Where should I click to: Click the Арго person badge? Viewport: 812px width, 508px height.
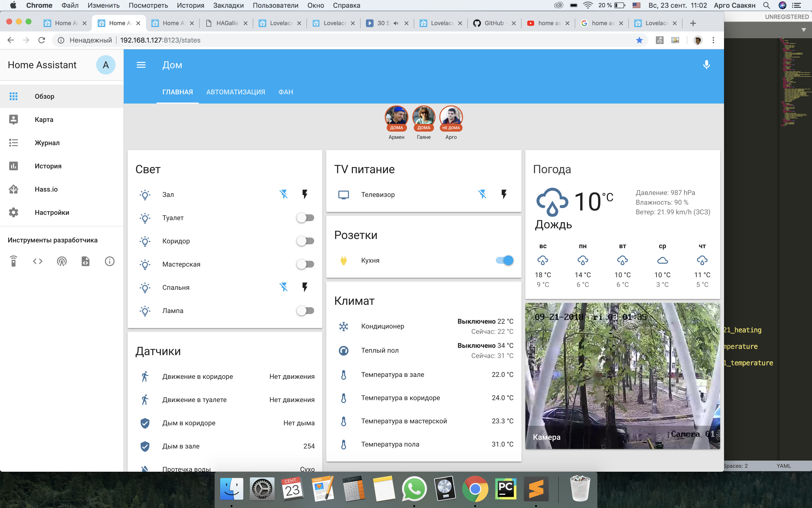point(451,123)
